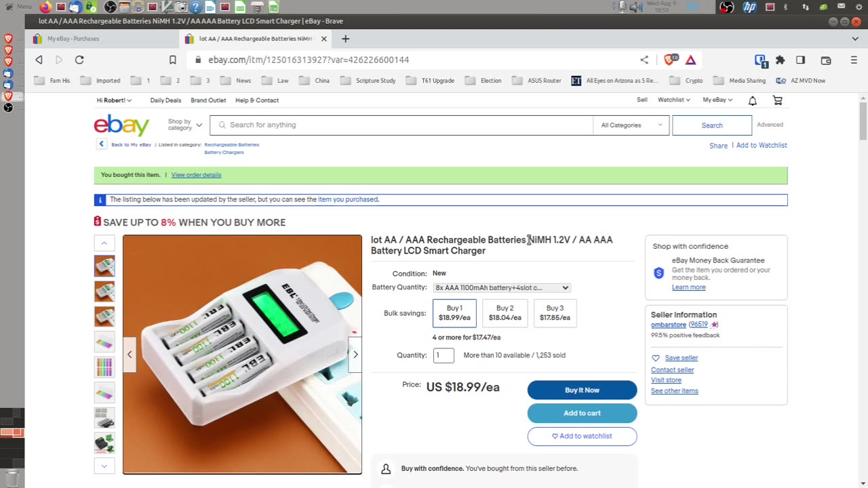Click the back arrow beside Back to My eBay
The width and height of the screenshot is (868, 488).
tap(101, 144)
